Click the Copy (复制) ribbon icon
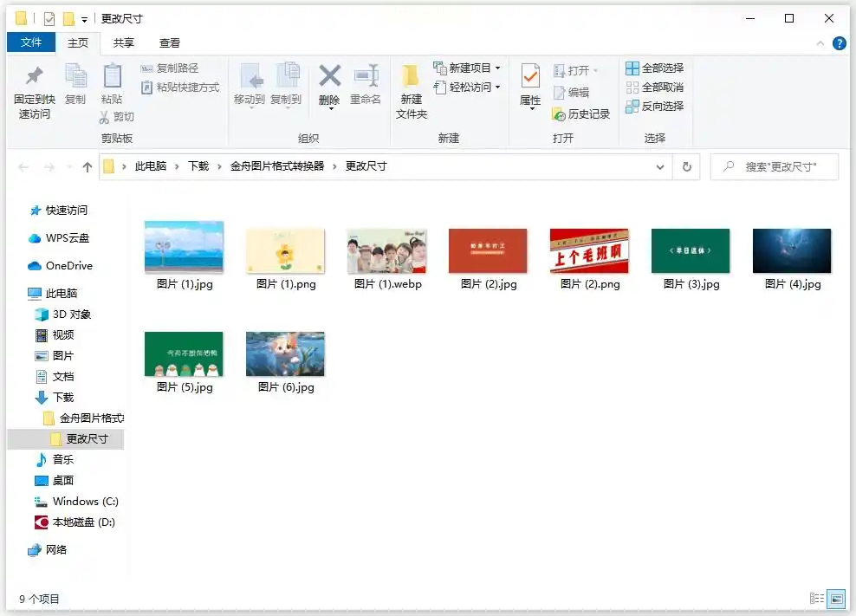 click(75, 76)
